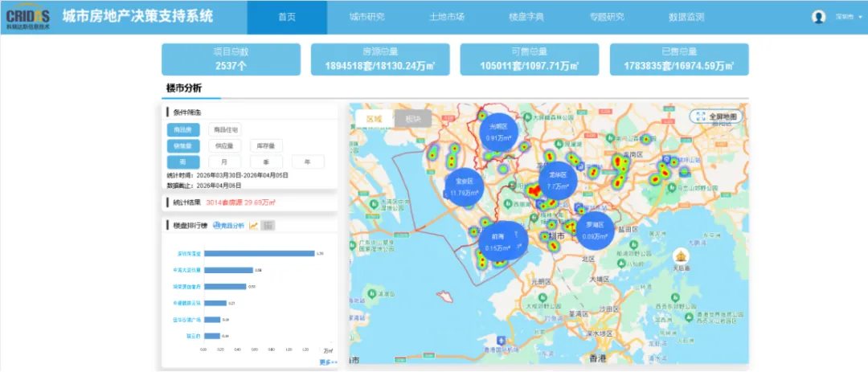
Task: Click the ranking bar valued 1.30
Action: [x=259, y=254]
